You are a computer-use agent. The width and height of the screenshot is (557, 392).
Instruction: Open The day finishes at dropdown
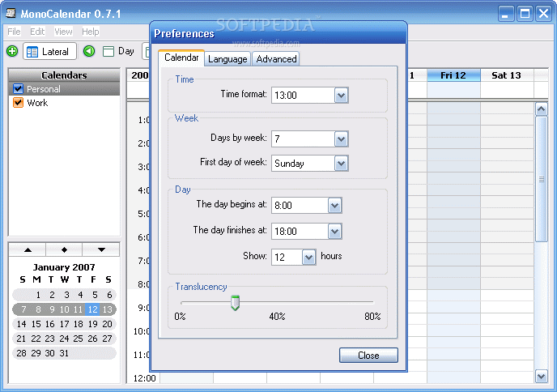click(334, 232)
